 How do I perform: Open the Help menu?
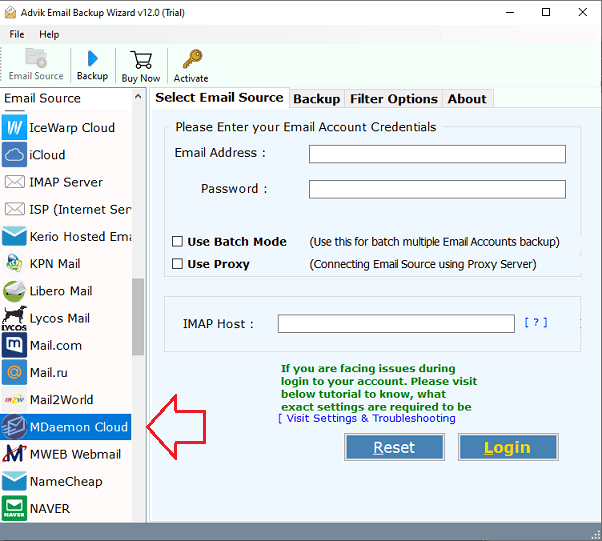(x=49, y=34)
